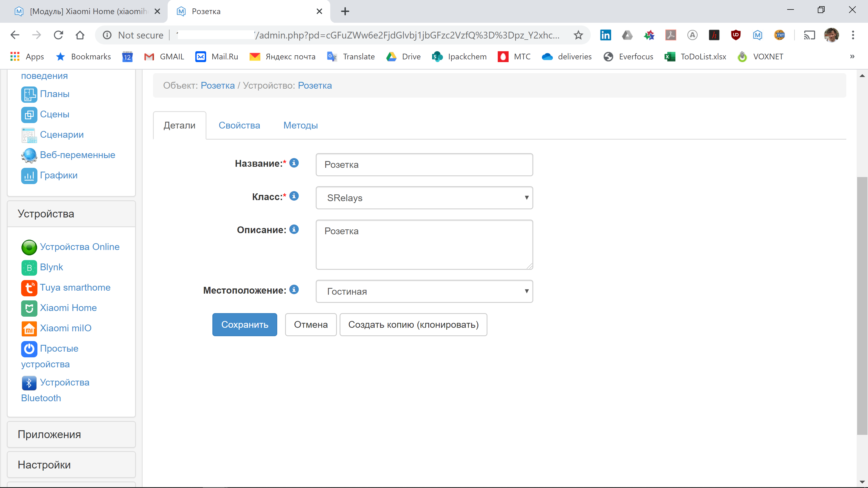Screen dimensions: 868x488
Task: Open Устройства Online list
Action: (x=79, y=246)
